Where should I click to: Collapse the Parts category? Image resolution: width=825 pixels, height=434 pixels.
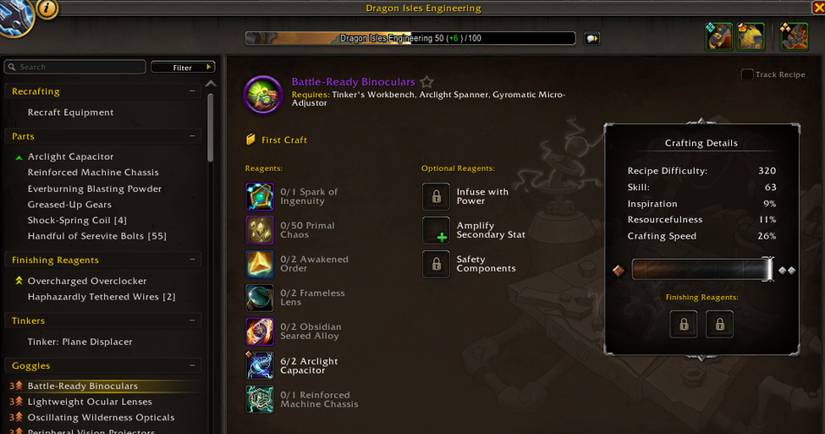(192, 136)
